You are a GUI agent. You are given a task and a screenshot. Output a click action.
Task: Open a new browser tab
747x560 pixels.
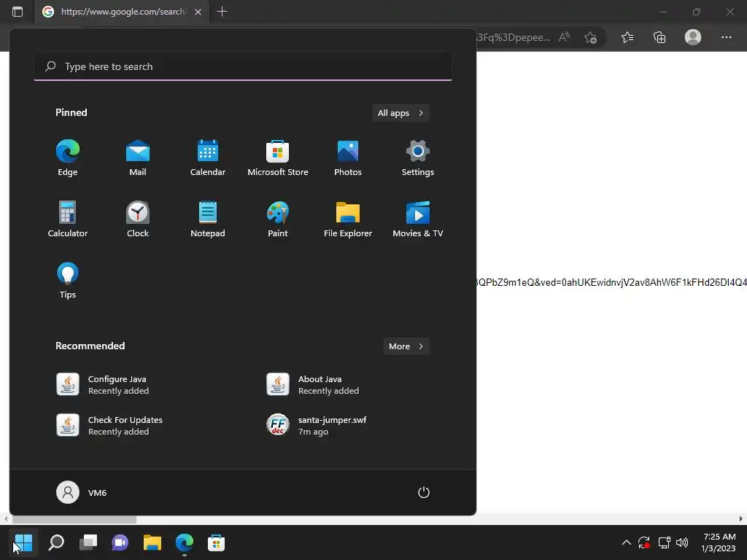coord(222,12)
